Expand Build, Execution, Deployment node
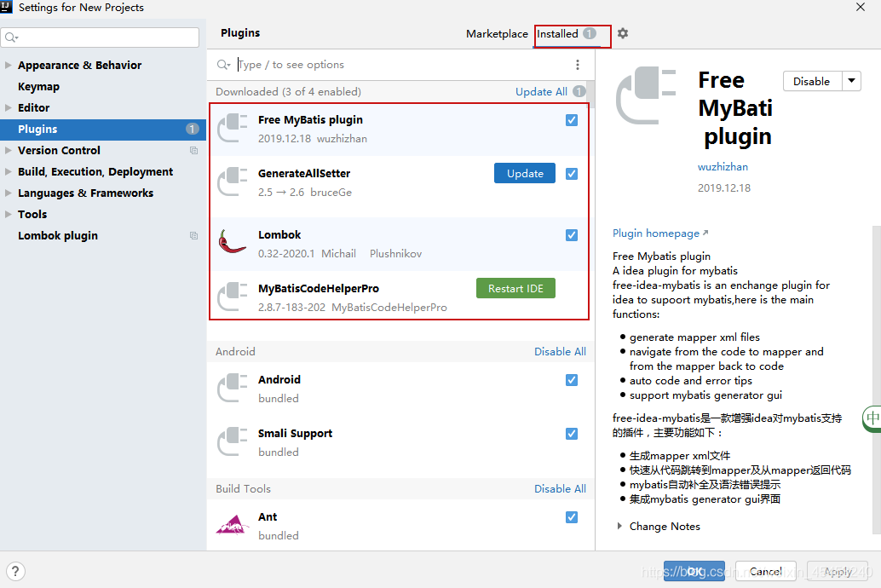 (8, 171)
